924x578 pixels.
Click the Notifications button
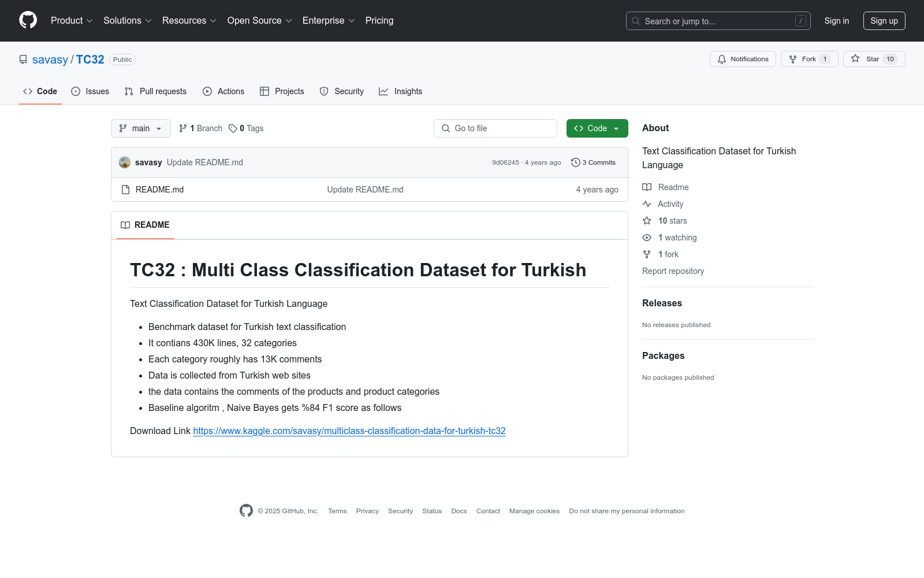coord(743,59)
